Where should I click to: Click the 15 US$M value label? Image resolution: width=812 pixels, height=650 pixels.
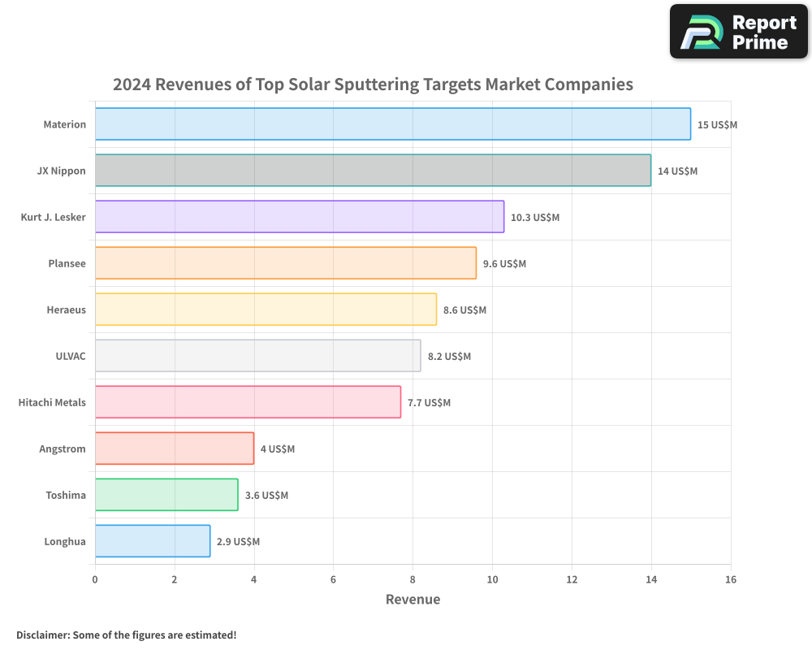(716, 125)
